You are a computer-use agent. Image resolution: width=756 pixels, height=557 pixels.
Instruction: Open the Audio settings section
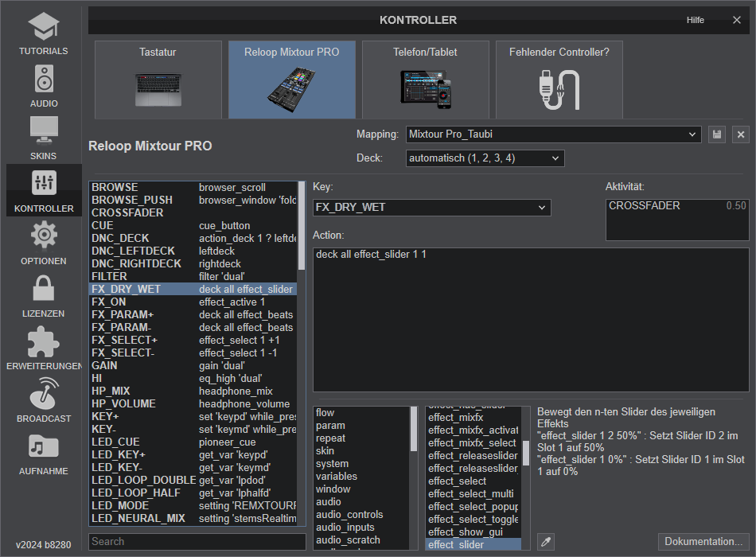coord(44,85)
